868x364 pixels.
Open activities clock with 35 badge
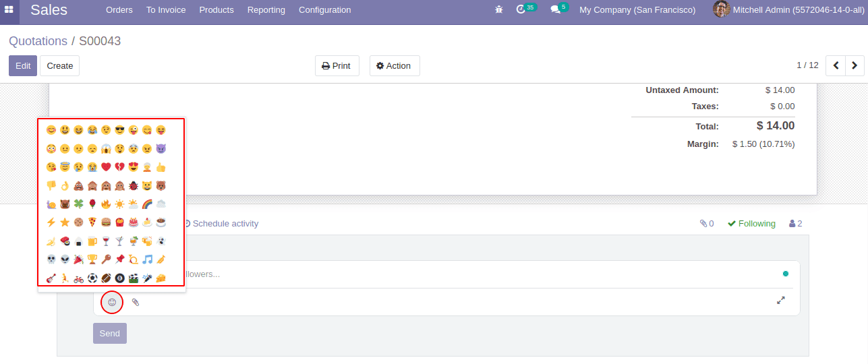pos(525,9)
